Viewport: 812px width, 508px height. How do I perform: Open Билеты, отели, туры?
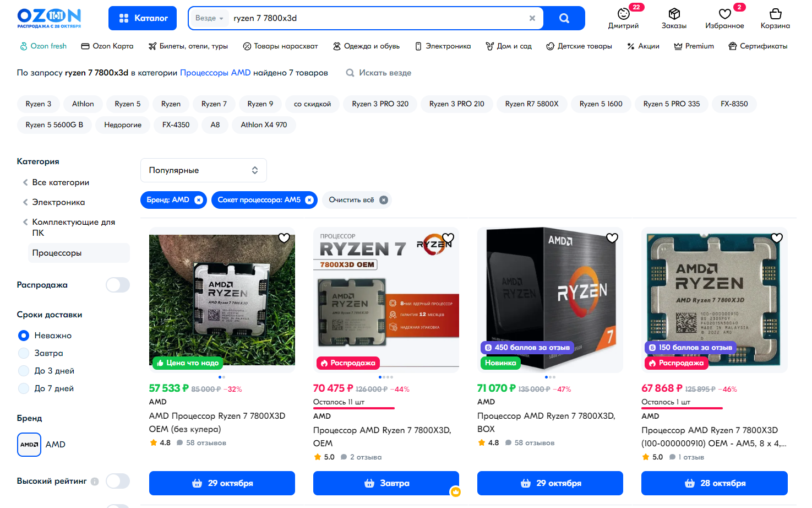[x=188, y=46]
